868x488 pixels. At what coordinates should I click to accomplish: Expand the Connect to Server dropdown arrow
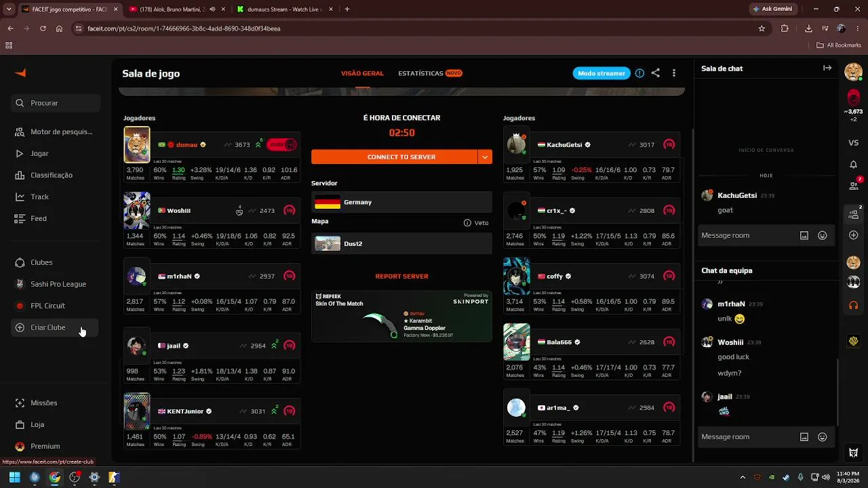(485, 157)
